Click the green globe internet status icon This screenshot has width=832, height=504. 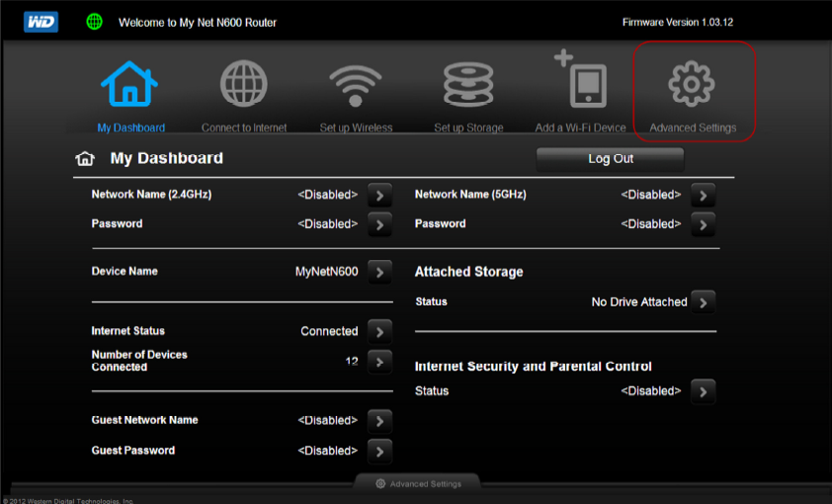pyautogui.click(x=95, y=22)
